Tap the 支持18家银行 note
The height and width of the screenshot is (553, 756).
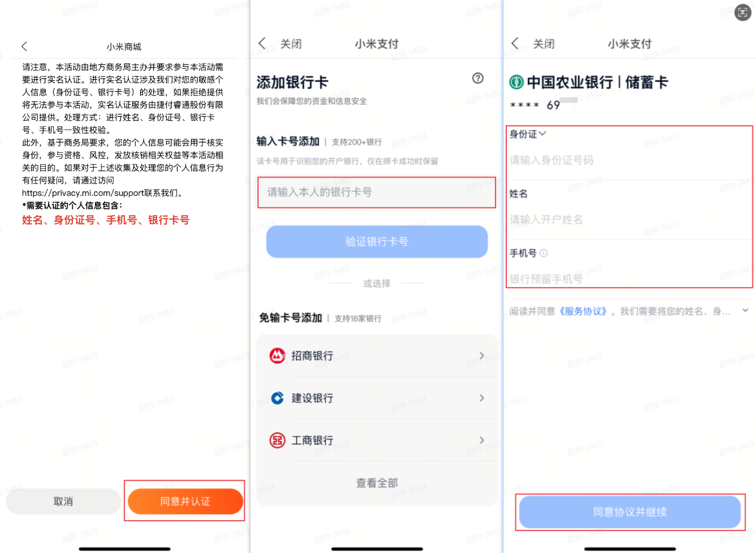358,318
